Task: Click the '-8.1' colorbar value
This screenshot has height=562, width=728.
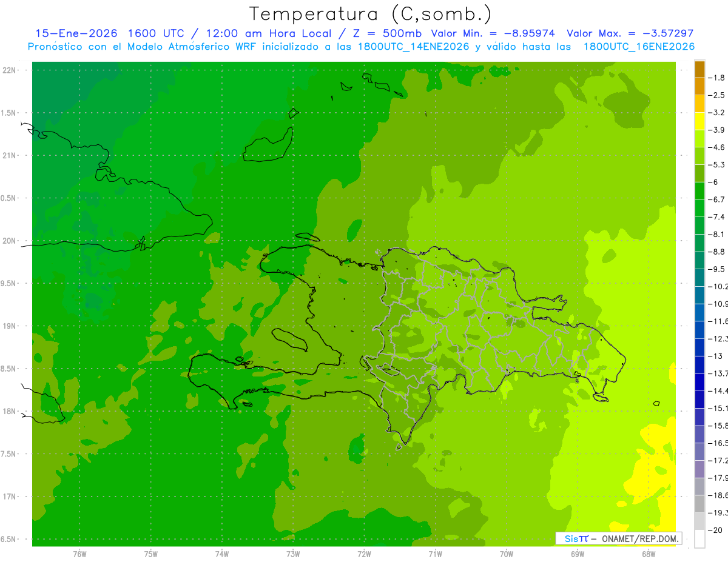Action: pyautogui.click(x=716, y=234)
